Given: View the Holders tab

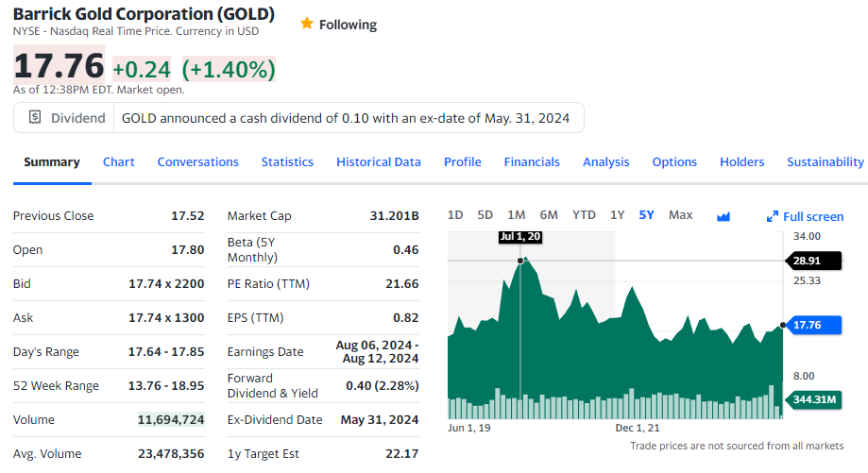Looking at the screenshot, I should pos(741,161).
